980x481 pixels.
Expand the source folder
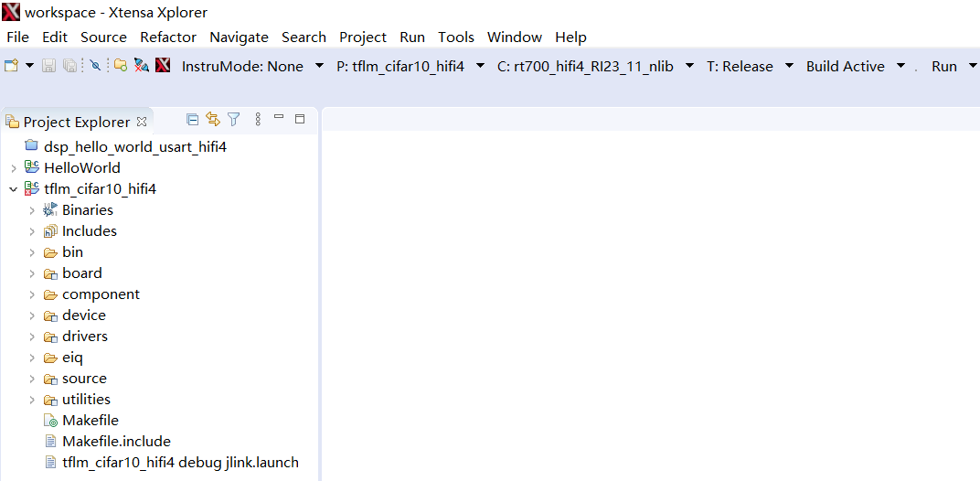32,379
